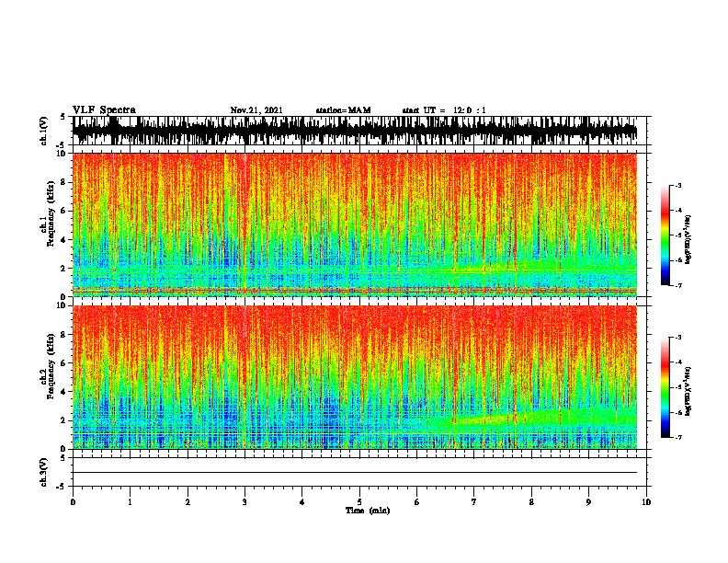Click the flat ch.3 voltage trace line
This screenshot has width=728, height=563.
pos(355,473)
